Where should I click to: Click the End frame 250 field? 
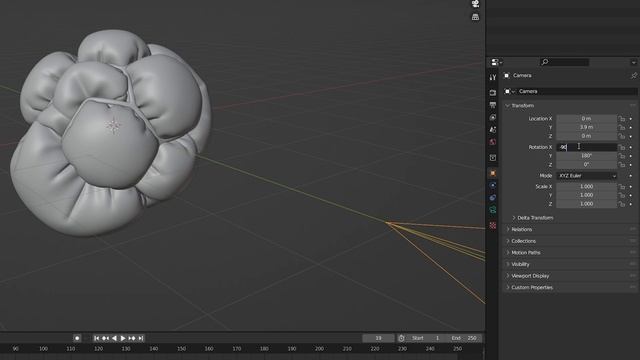[464, 338]
